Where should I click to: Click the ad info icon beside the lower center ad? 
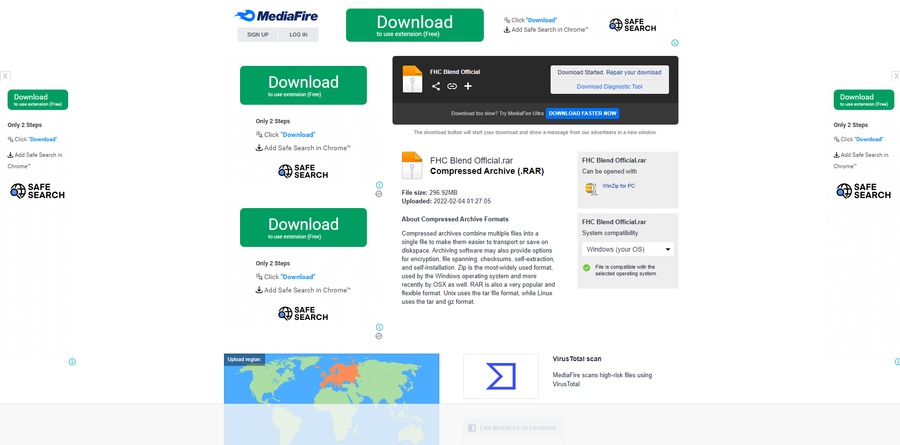pos(379,327)
